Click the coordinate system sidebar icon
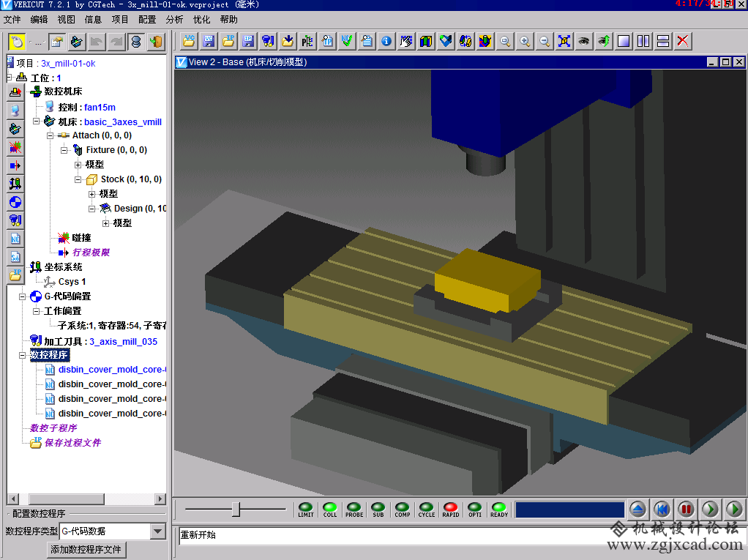 point(15,184)
